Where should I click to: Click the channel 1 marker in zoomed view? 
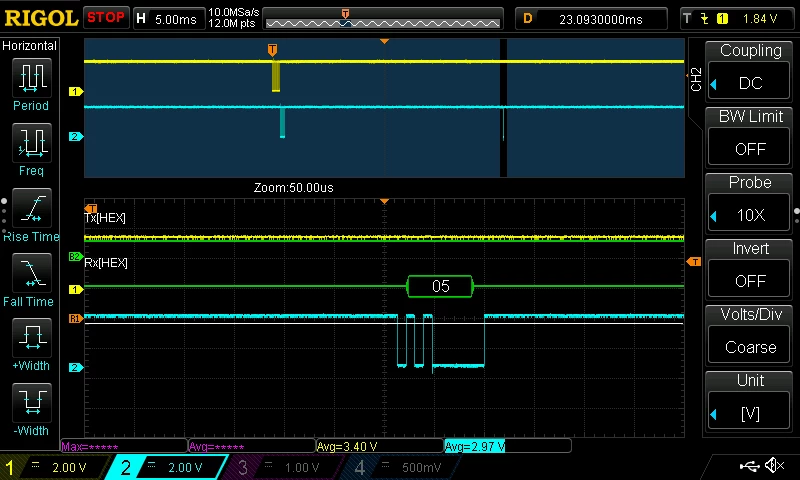[76, 290]
